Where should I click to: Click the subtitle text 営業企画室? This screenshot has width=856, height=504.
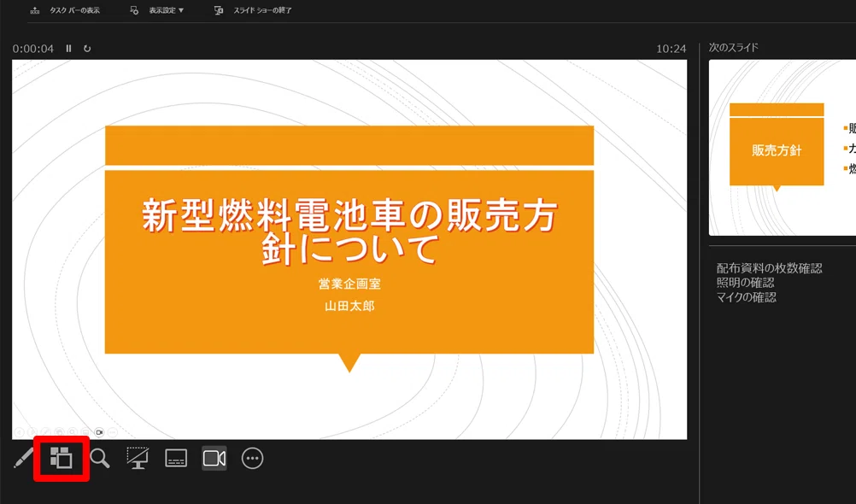(x=349, y=284)
